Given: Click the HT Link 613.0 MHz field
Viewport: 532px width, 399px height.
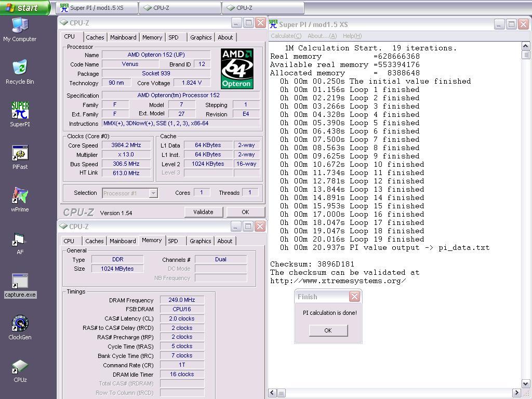Looking at the screenshot, I should pyautogui.click(x=126, y=173).
